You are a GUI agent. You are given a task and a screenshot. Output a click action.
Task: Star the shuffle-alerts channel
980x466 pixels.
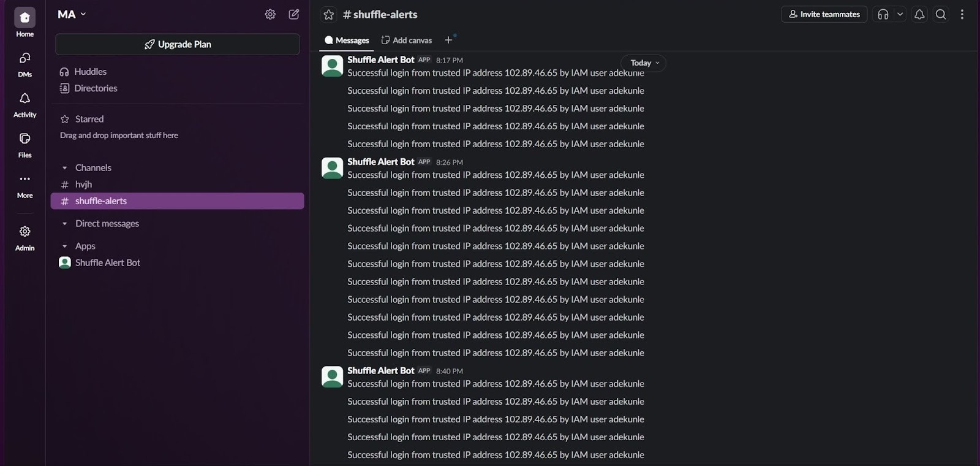coord(329,15)
